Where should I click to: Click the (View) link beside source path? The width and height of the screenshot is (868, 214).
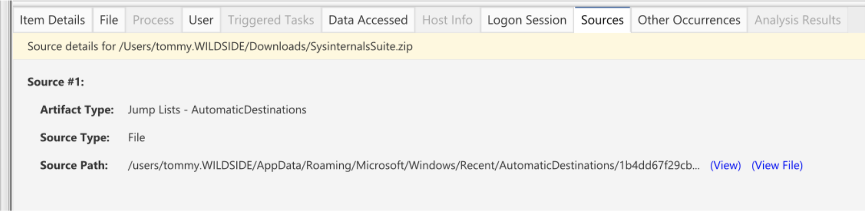(725, 165)
